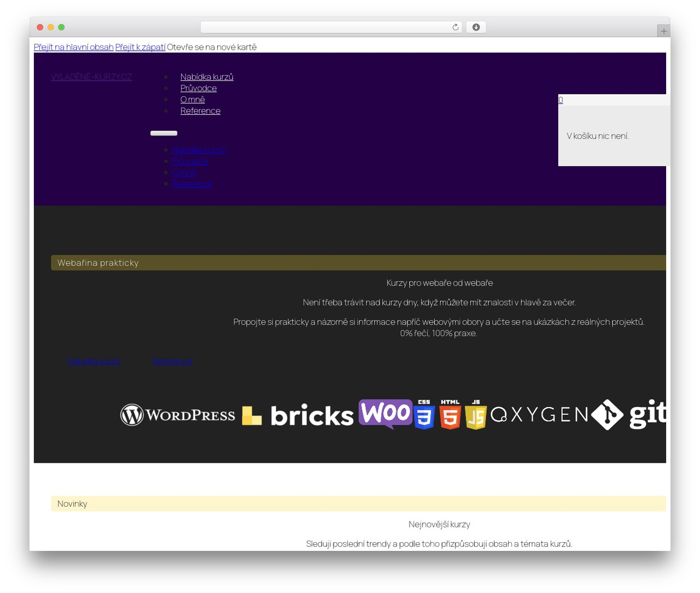Click 'Kurzy pro webaře od webaře' heading
Image resolution: width=700 pixels, height=593 pixels.
[x=440, y=283]
